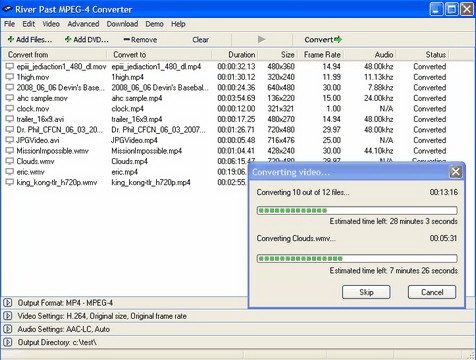This screenshot has width=476, height=360.
Task: Click the 44.10khz audio cell
Action: pyautogui.click(x=379, y=151)
